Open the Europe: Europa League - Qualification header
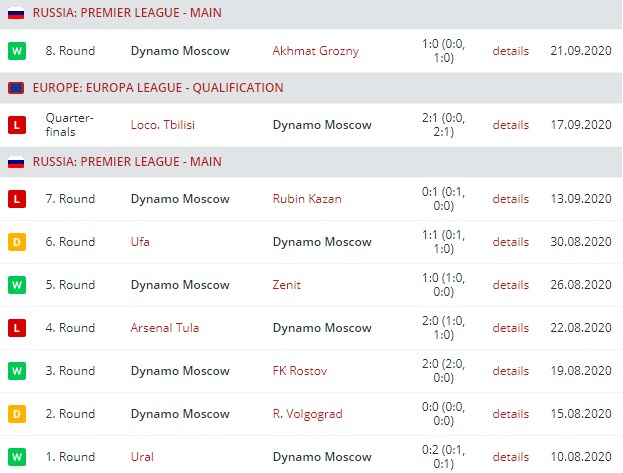 click(158, 88)
